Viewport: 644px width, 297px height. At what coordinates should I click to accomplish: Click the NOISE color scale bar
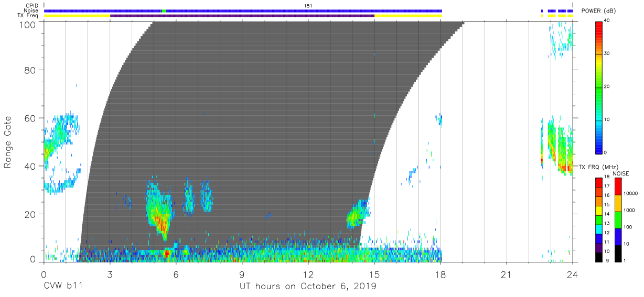[618, 219]
